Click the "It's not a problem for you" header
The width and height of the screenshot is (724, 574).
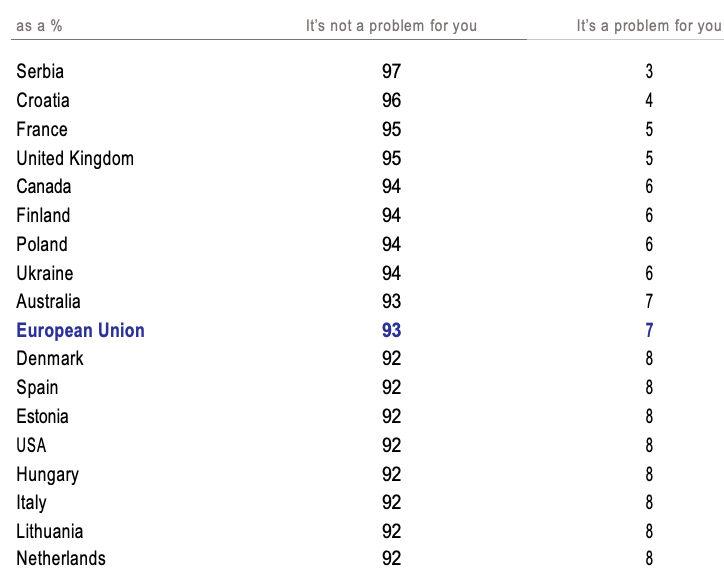pos(391,26)
